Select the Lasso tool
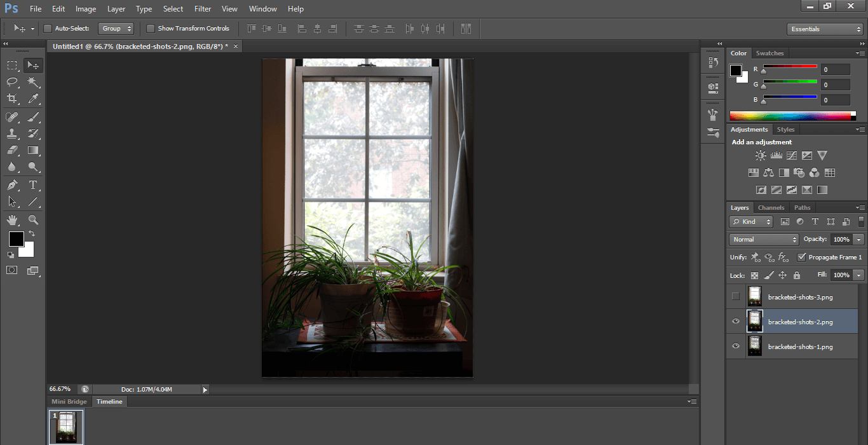The height and width of the screenshot is (445, 868). (x=12, y=82)
